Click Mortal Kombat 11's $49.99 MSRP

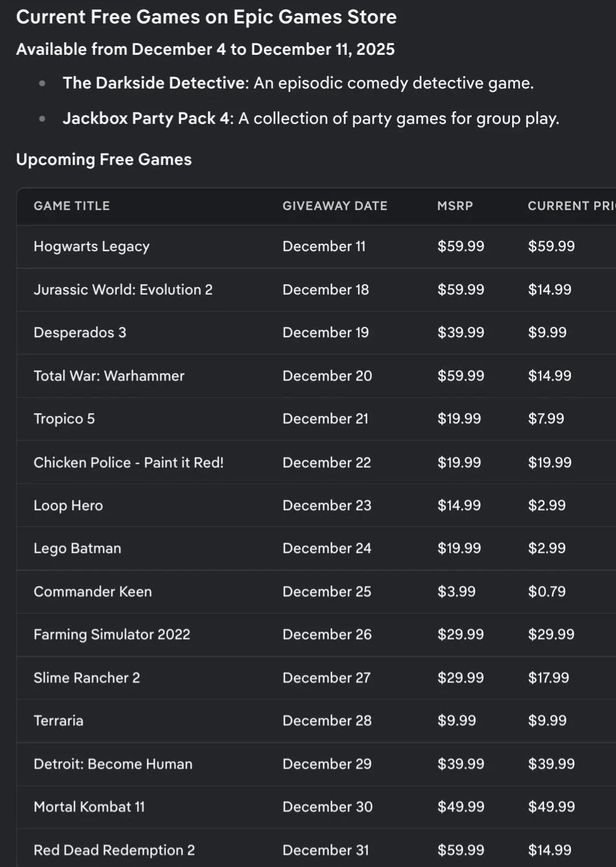click(x=460, y=807)
